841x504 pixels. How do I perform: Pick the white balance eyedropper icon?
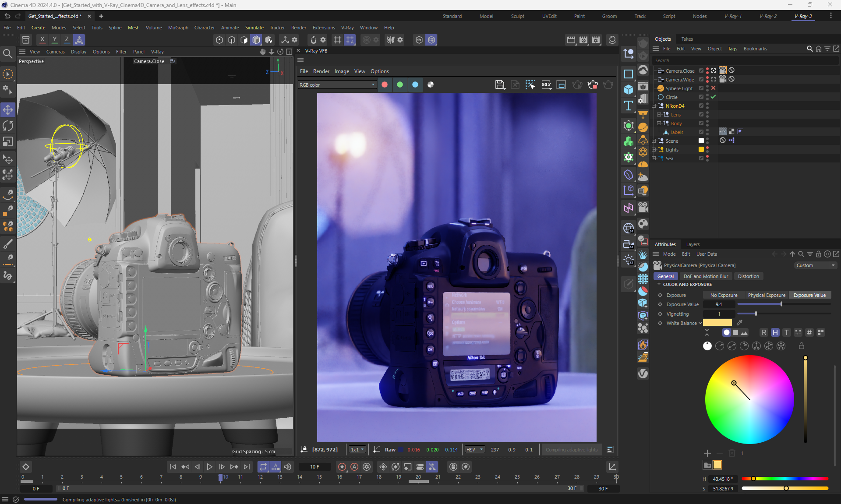(740, 323)
